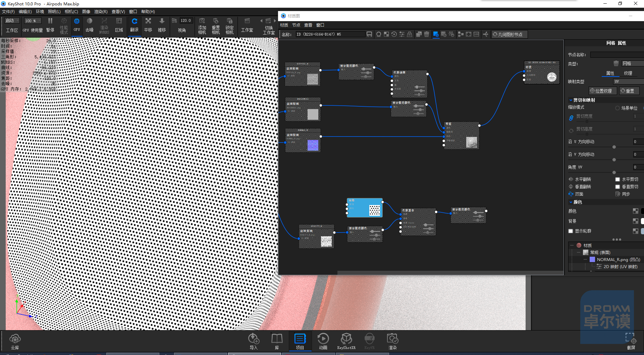The image size is (644, 355).
Task: Open the 渲染(R) menu
Action: (101, 12)
